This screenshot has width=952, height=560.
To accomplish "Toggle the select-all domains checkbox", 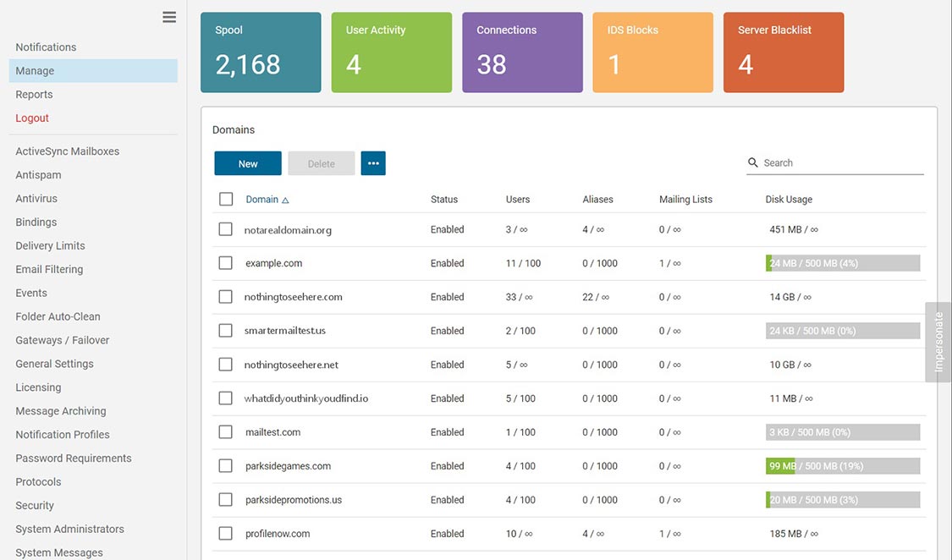I will pos(226,199).
